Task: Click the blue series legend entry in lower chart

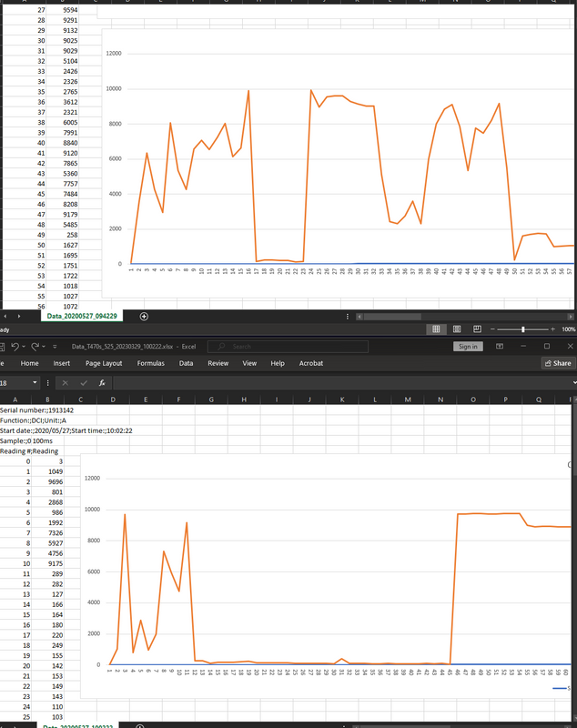Action: coord(562,688)
